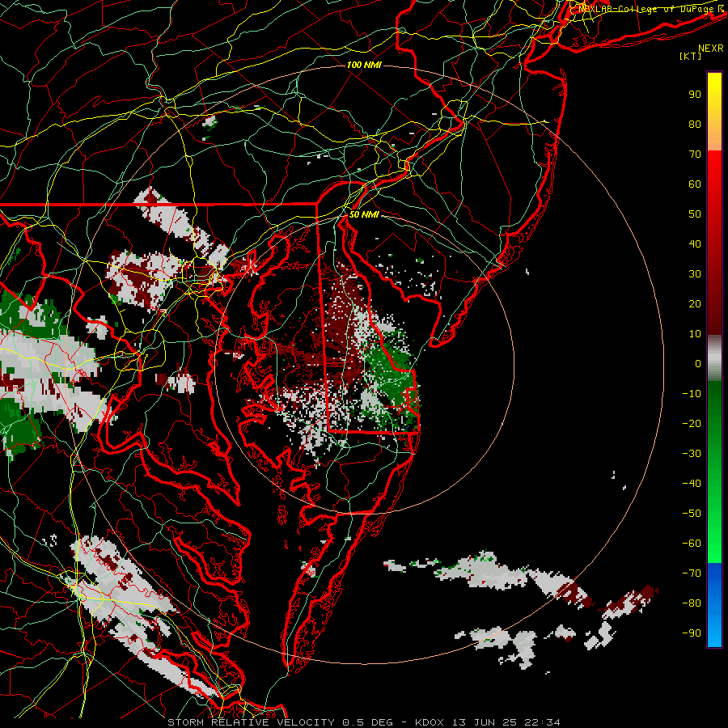This screenshot has width=728, height=728.
Task: Pick the gray zero-velocity colorbar segment
Action: 714,358
